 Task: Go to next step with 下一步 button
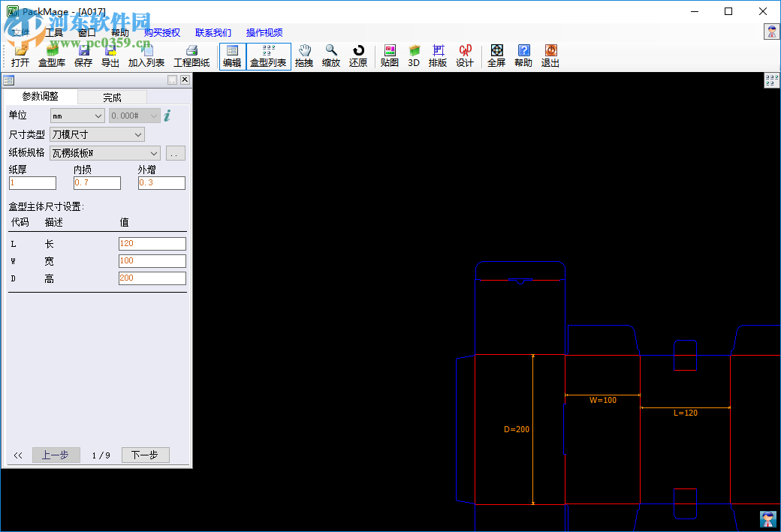point(145,455)
